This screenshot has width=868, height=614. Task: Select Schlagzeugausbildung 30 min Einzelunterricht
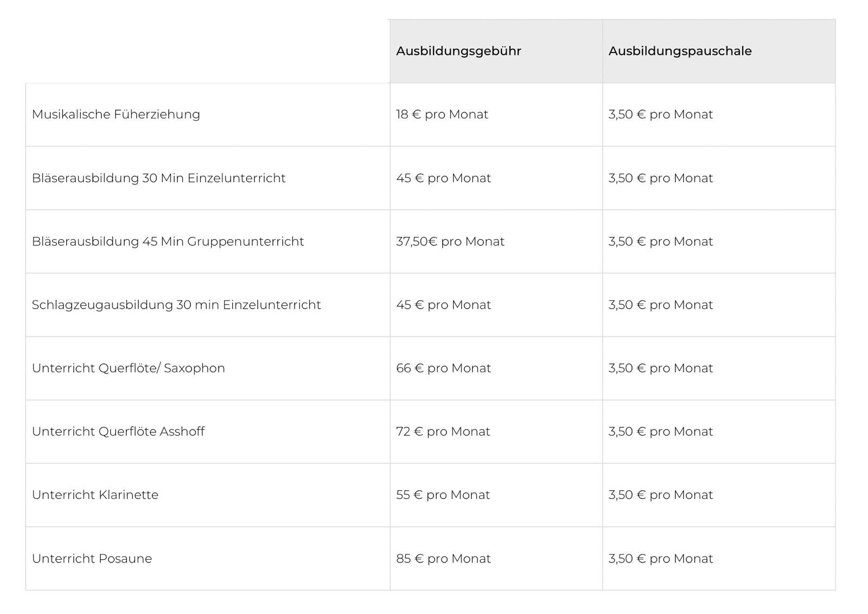pos(176,305)
